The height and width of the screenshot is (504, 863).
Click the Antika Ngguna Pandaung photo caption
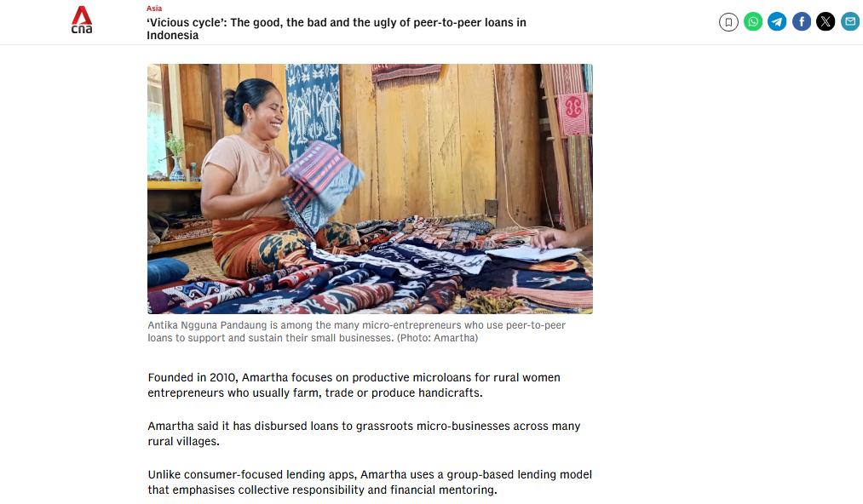[x=357, y=331]
